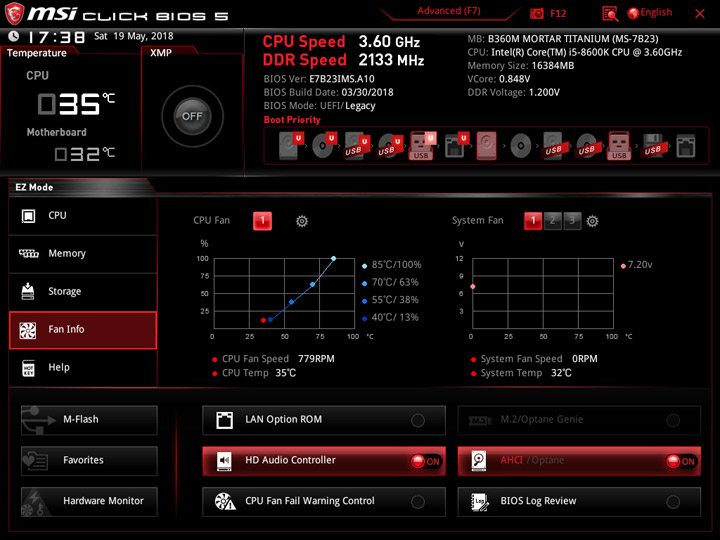Screen dimensions: 720x540
Task: Toggle the XMP OFF round button
Action: (192, 116)
